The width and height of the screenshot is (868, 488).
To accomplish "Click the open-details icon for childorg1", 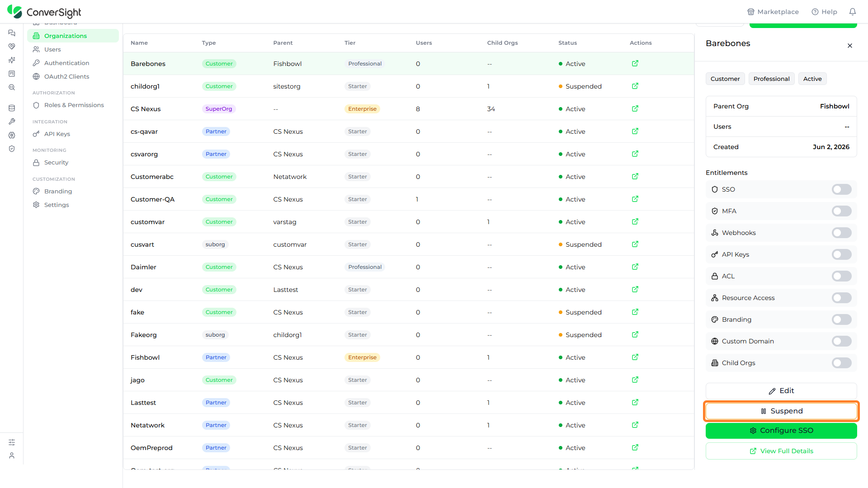I will 635,86.
